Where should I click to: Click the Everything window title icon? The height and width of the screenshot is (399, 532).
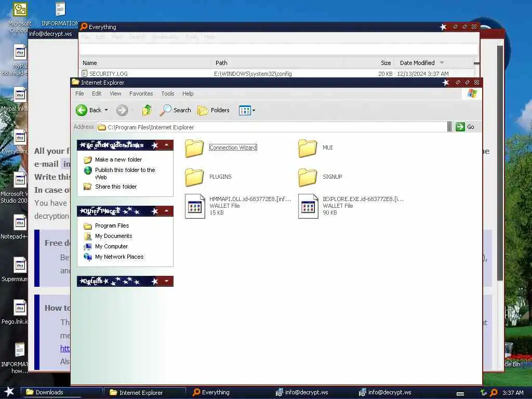tap(84, 26)
